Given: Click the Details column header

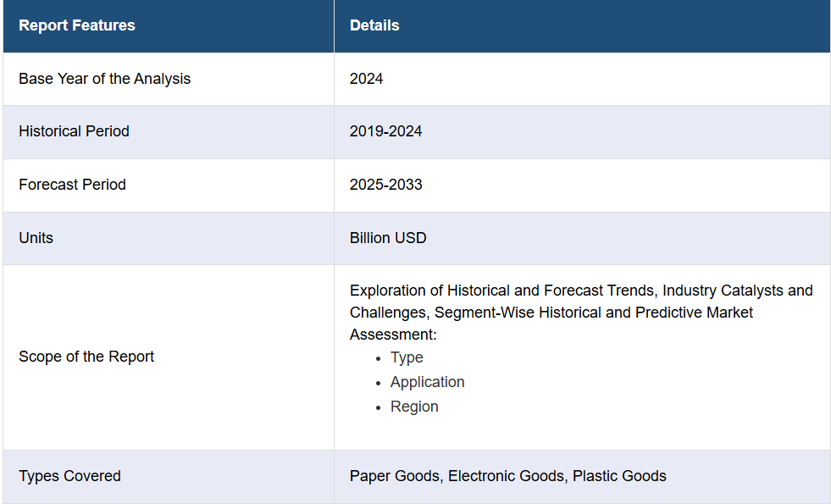Looking at the screenshot, I should (x=374, y=25).
